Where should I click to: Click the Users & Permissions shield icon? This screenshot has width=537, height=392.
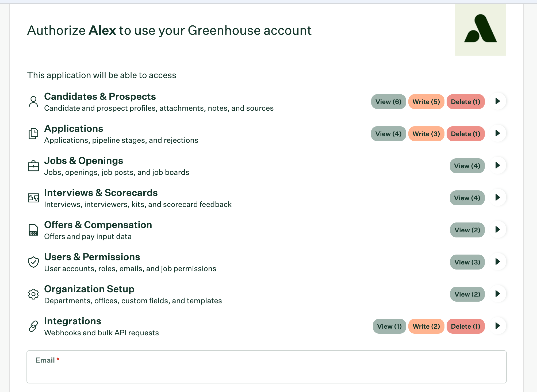pyautogui.click(x=33, y=262)
